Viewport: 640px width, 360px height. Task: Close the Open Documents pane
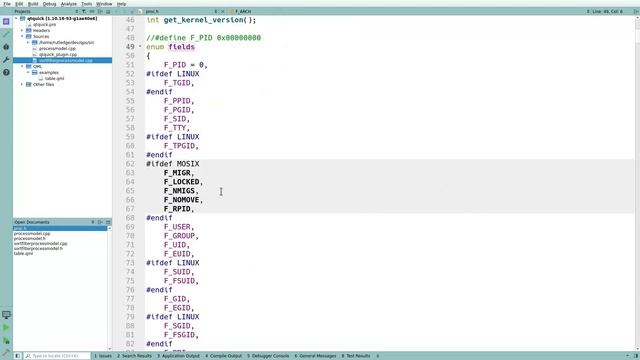pos(108,222)
